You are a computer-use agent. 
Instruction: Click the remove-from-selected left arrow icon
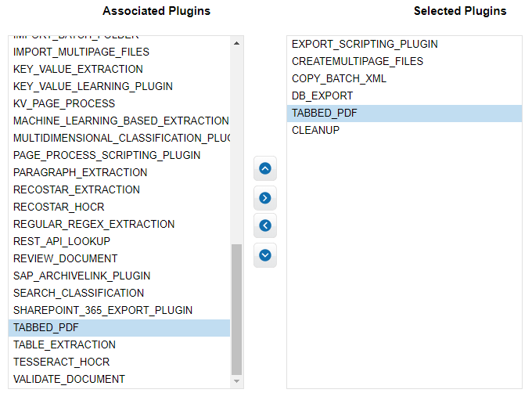[x=265, y=225]
